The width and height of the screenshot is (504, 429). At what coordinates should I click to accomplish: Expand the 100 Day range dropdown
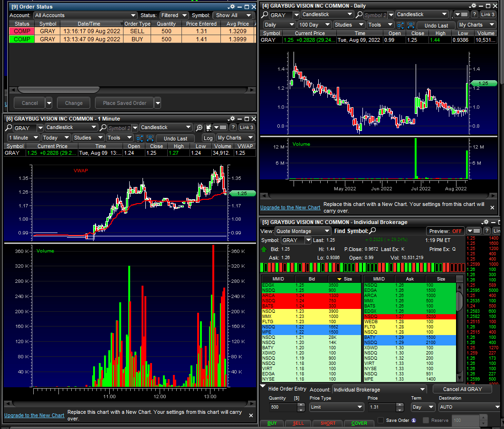[314, 25]
